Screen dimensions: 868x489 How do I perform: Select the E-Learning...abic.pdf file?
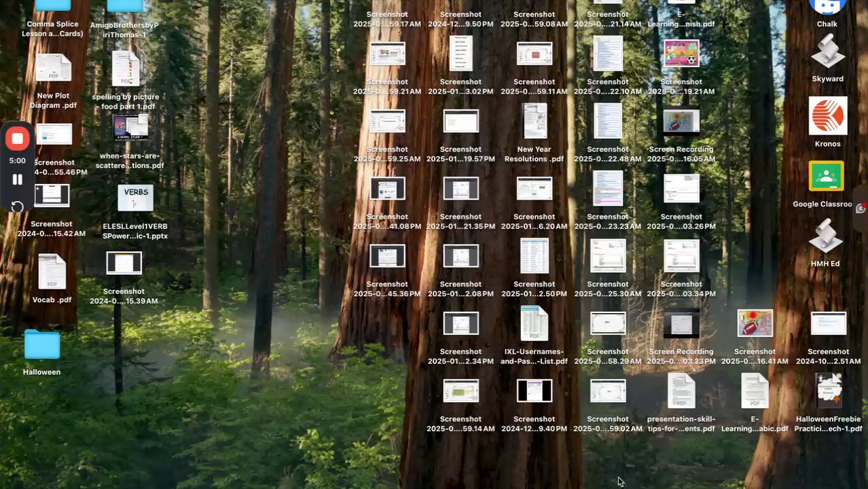coord(755,391)
